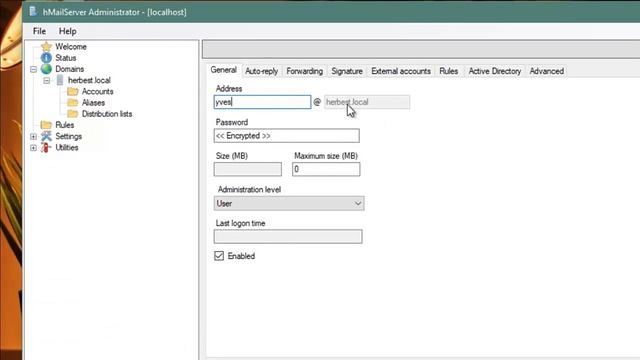Open the Help menu
The height and width of the screenshot is (360, 640).
click(x=67, y=31)
